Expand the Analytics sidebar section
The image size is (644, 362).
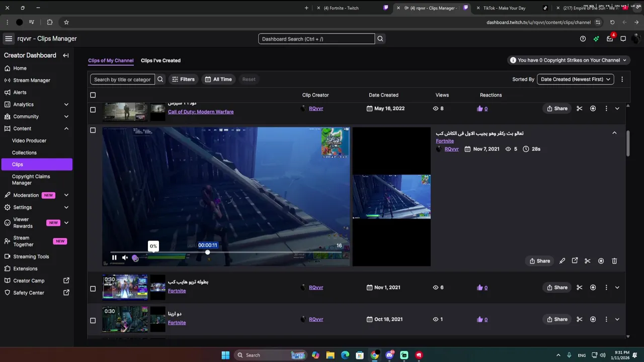point(66,105)
